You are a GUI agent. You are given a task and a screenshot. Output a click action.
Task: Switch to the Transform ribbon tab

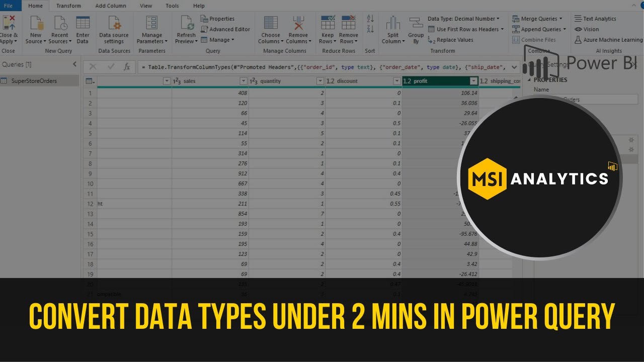(68, 6)
